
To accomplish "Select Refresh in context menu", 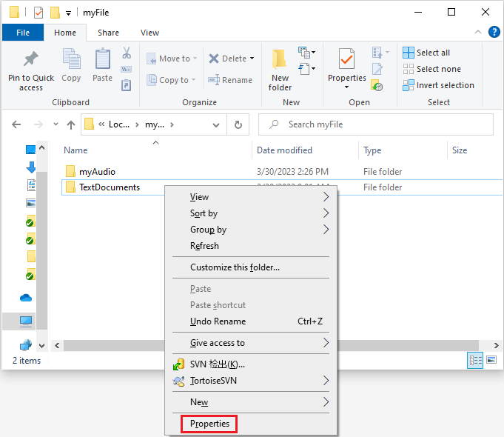I will point(251,246).
